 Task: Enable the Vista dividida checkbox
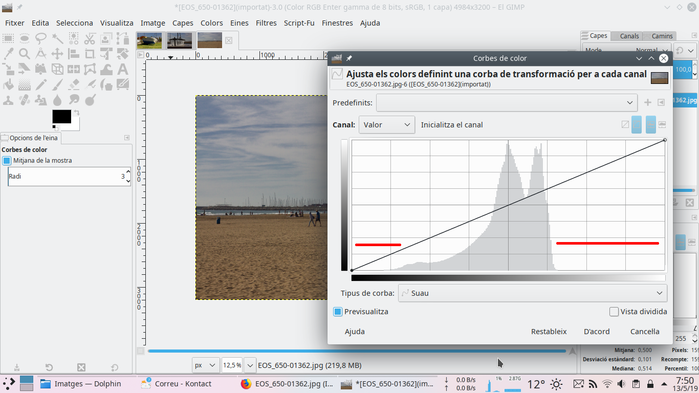click(x=614, y=311)
